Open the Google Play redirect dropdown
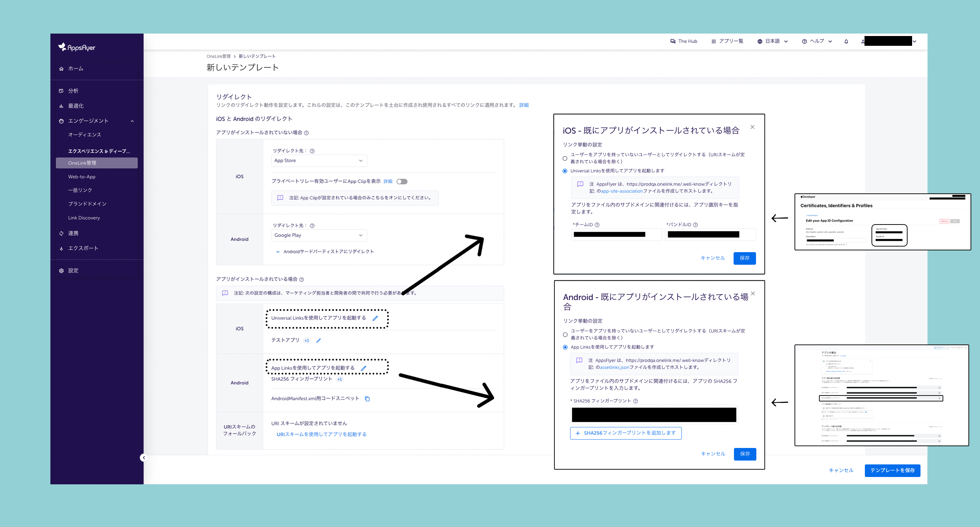Screen dimensions: 980x527 pos(319,235)
